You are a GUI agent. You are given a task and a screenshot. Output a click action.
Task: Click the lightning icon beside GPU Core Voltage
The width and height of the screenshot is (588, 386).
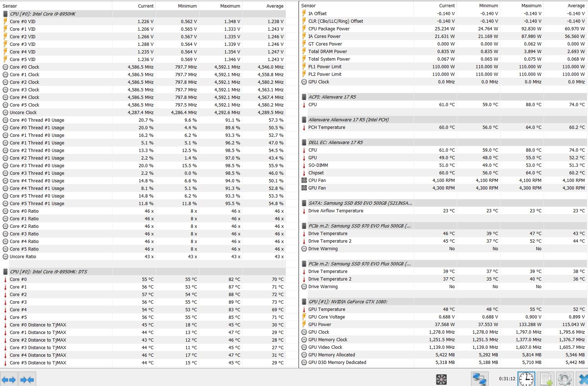(x=304, y=317)
